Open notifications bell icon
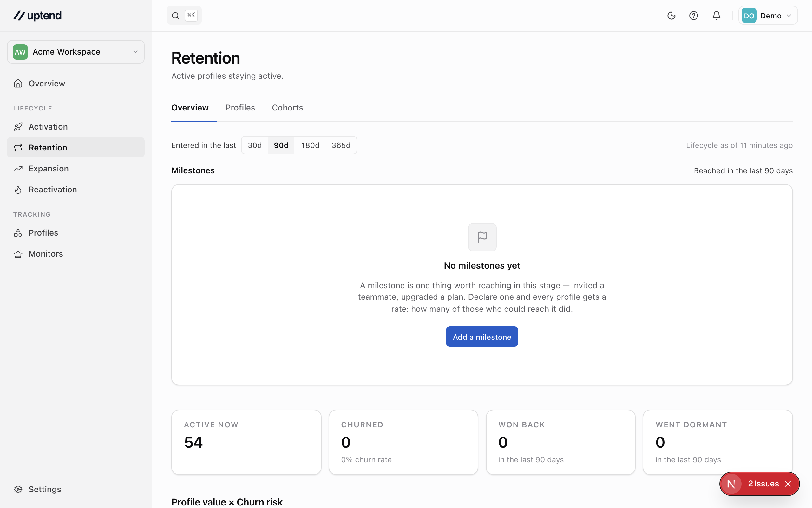This screenshot has width=812, height=508. point(717,16)
